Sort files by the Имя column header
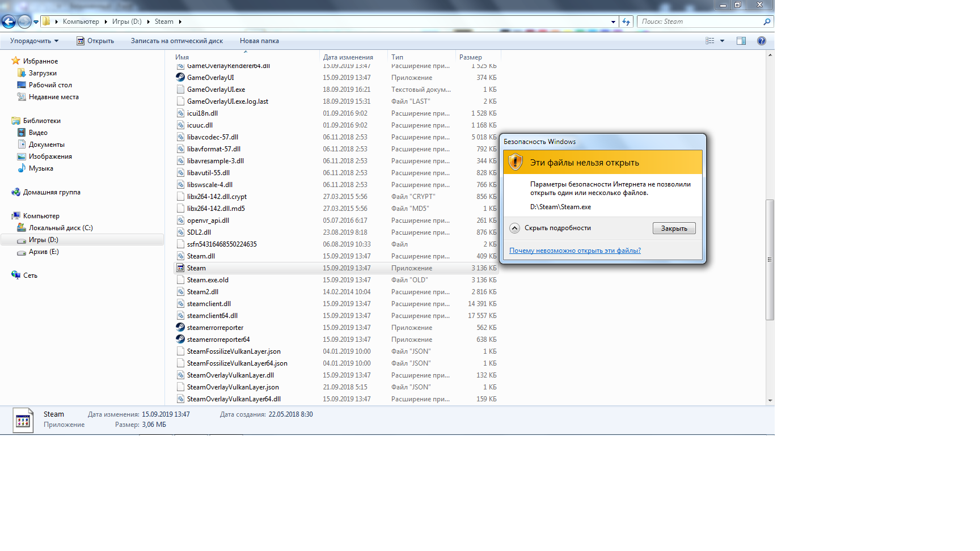980x551 pixels. coord(182,57)
